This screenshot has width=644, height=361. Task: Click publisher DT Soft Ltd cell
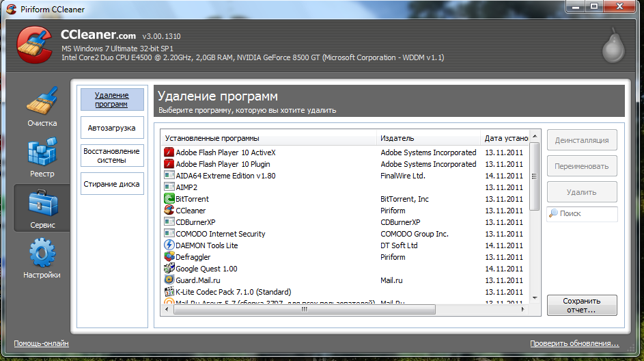tap(399, 245)
